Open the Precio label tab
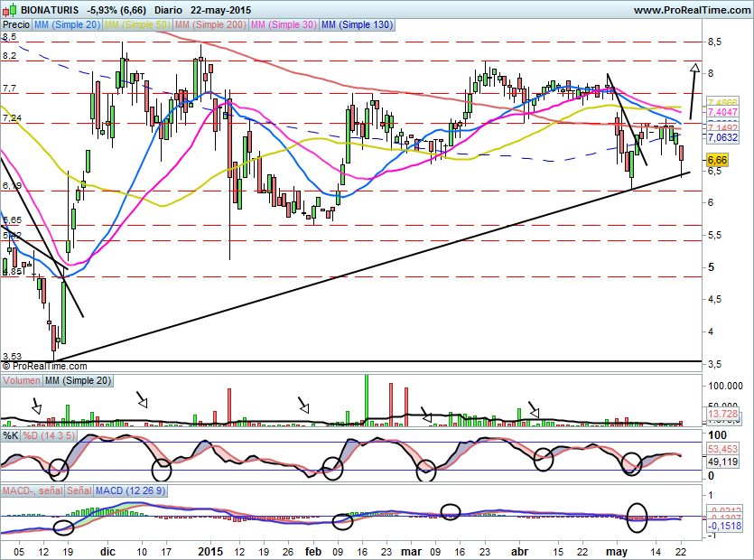This screenshot has width=754, height=560. [15, 25]
